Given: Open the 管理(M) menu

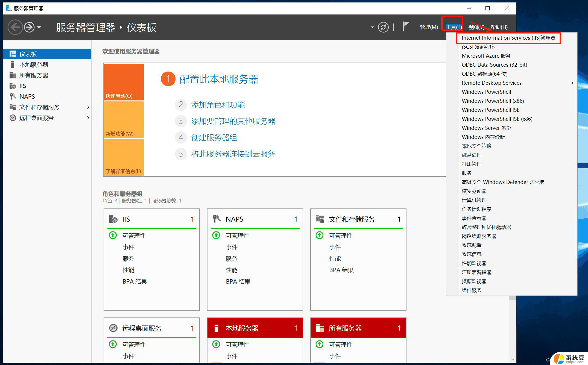Looking at the screenshot, I should click(x=429, y=27).
